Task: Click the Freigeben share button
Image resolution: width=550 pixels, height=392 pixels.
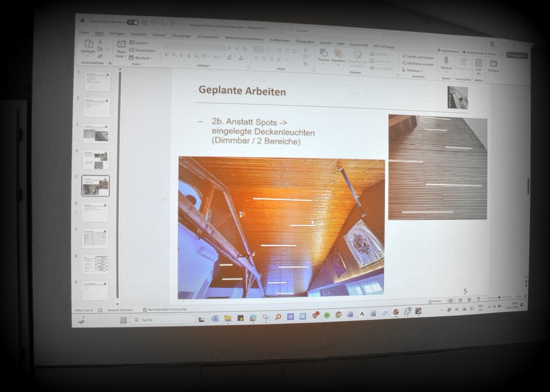Action: (x=516, y=55)
